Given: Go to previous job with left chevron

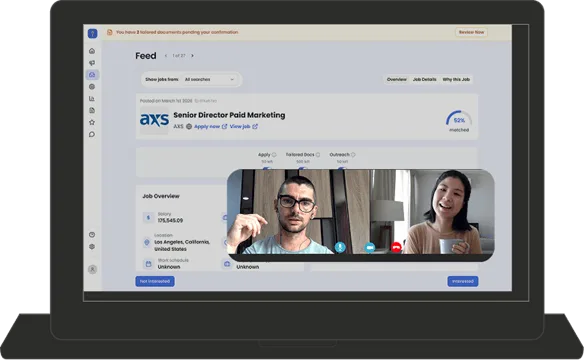Looking at the screenshot, I should point(166,56).
